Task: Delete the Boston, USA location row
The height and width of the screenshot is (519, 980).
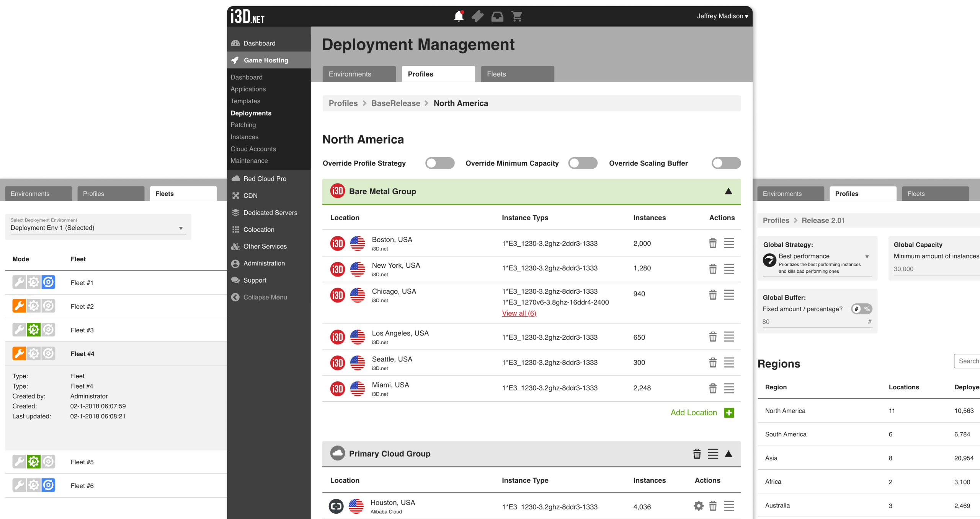Action: (712, 243)
